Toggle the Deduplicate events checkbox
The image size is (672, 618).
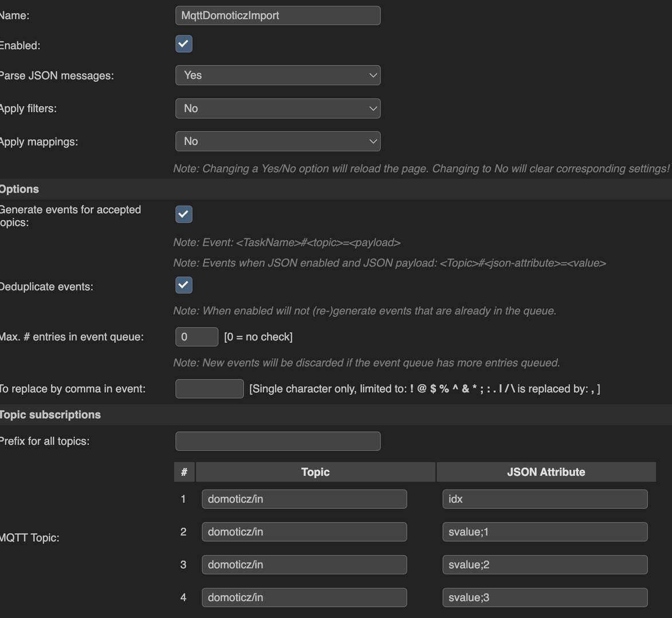point(184,285)
